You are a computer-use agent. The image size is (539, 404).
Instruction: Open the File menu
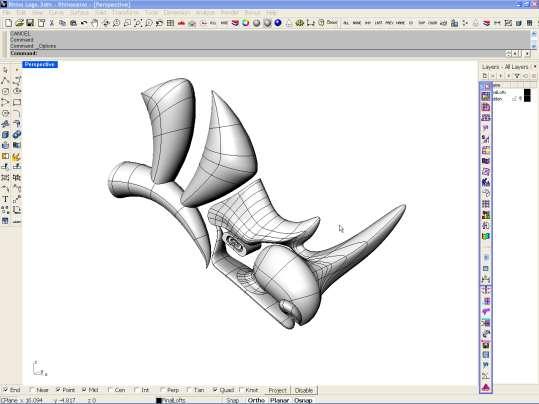pyautogui.click(x=6, y=12)
